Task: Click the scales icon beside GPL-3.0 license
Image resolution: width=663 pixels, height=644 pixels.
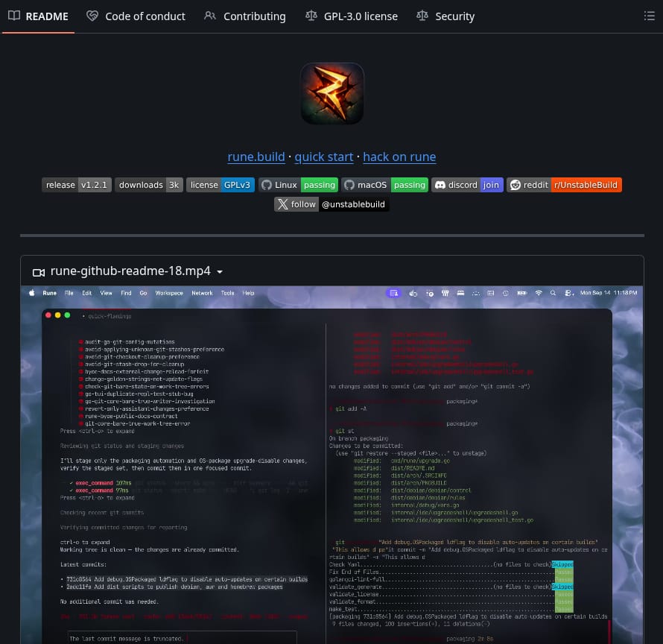Action: click(311, 16)
